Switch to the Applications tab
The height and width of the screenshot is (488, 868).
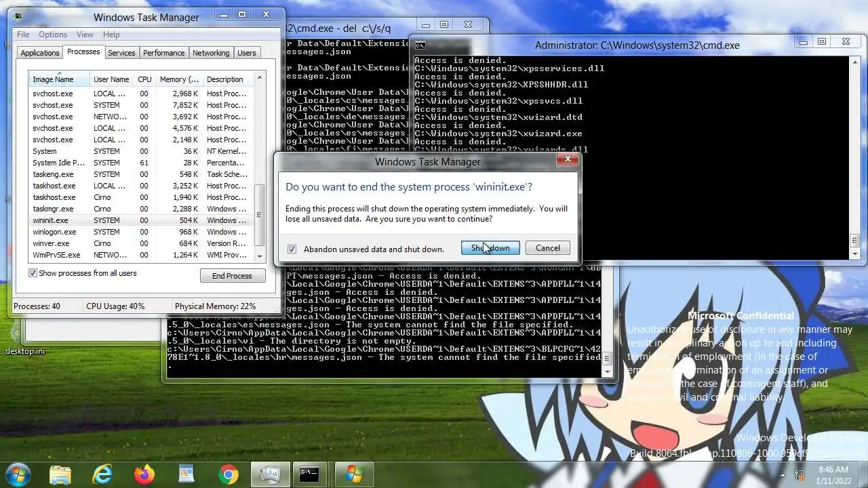click(x=40, y=53)
